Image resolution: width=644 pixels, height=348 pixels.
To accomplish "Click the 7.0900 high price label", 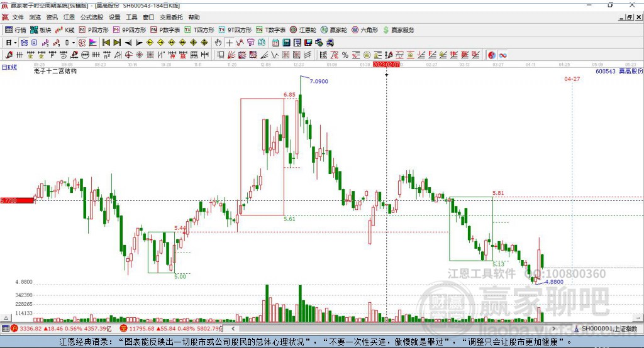I will tap(319, 81).
